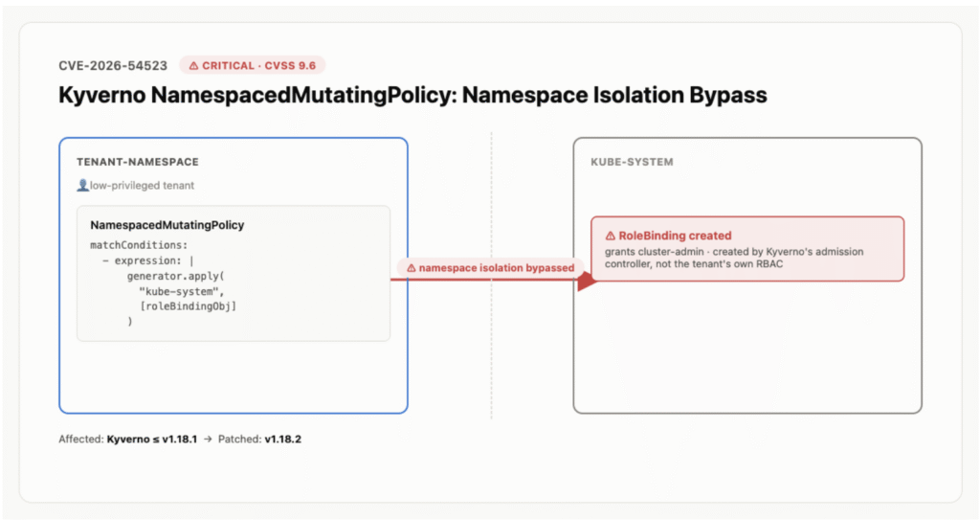Viewport: 980px width, 520px height.
Task: Click the generator.apply( code line
Action: point(176,276)
